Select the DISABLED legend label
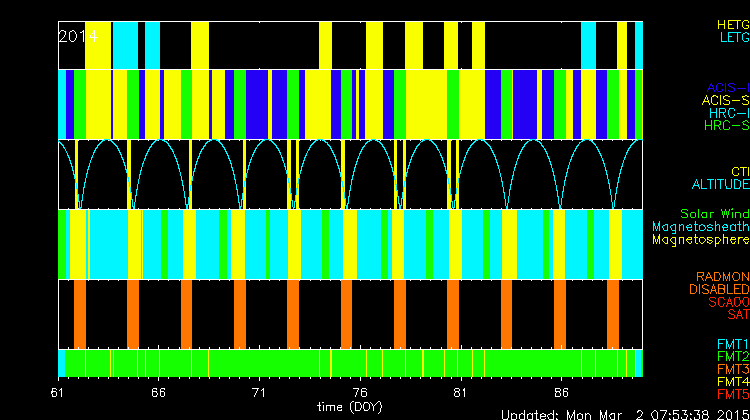Viewport: 750px width, 420px height. pos(717,289)
